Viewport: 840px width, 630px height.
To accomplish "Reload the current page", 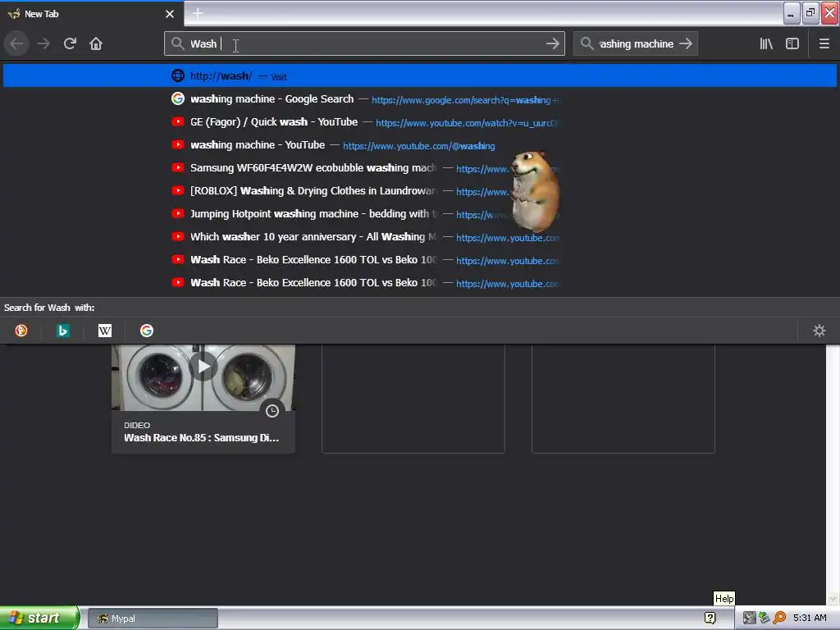I will (x=70, y=43).
